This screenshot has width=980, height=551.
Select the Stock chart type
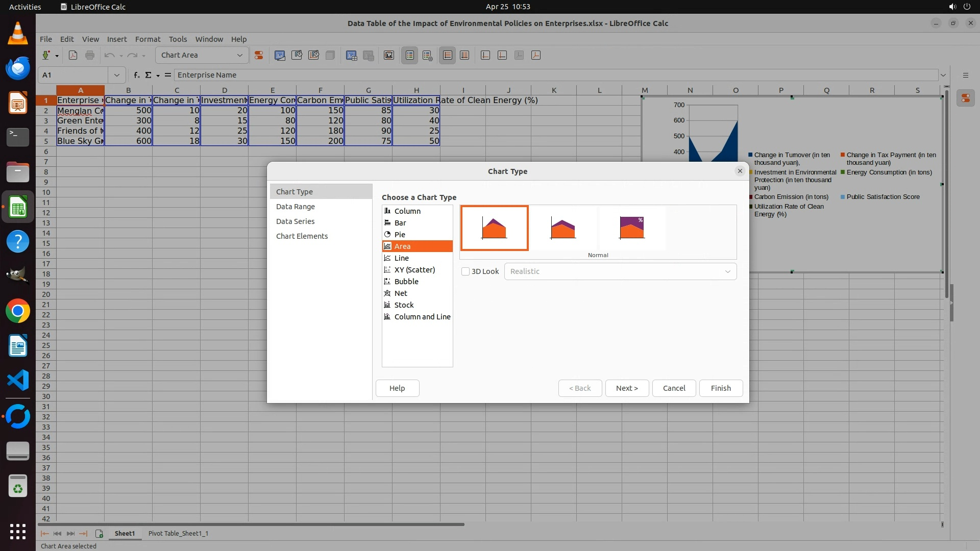[403, 305]
